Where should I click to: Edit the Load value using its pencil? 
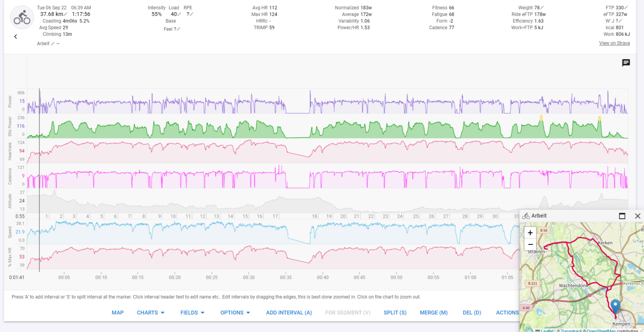tap(179, 14)
